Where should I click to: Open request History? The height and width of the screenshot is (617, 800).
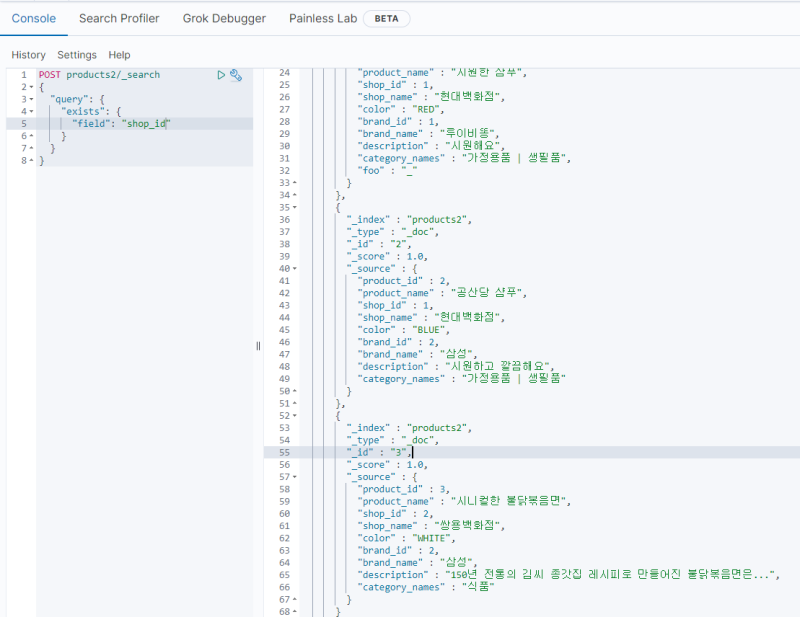28,55
